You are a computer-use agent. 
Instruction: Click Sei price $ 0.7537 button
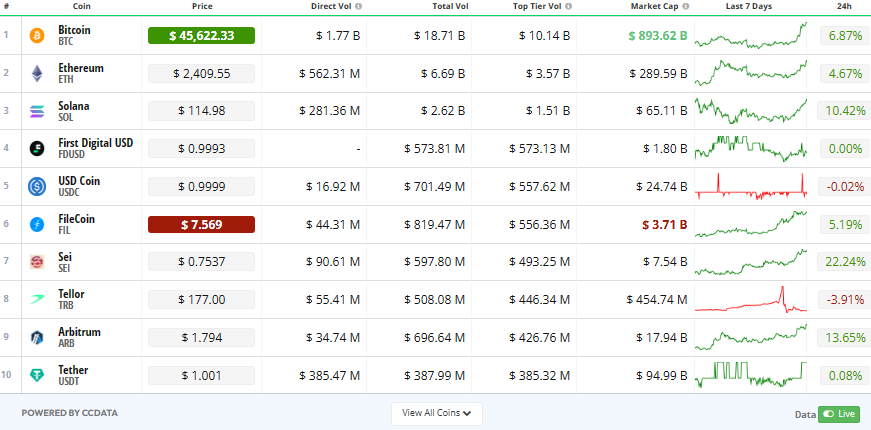pyautogui.click(x=201, y=262)
